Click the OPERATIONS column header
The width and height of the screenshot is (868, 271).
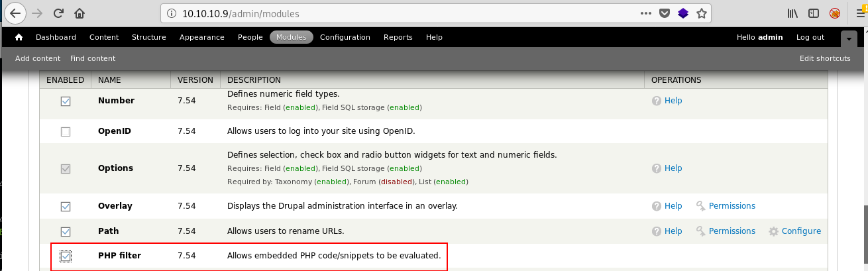pos(676,80)
